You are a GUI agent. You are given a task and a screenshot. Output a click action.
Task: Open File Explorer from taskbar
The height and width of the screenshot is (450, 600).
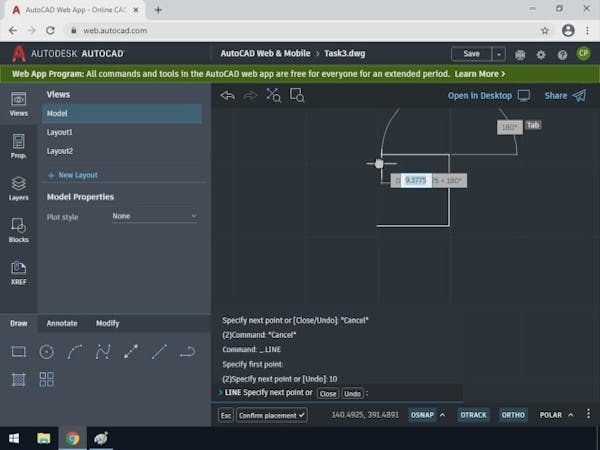click(x=43, y=439)
